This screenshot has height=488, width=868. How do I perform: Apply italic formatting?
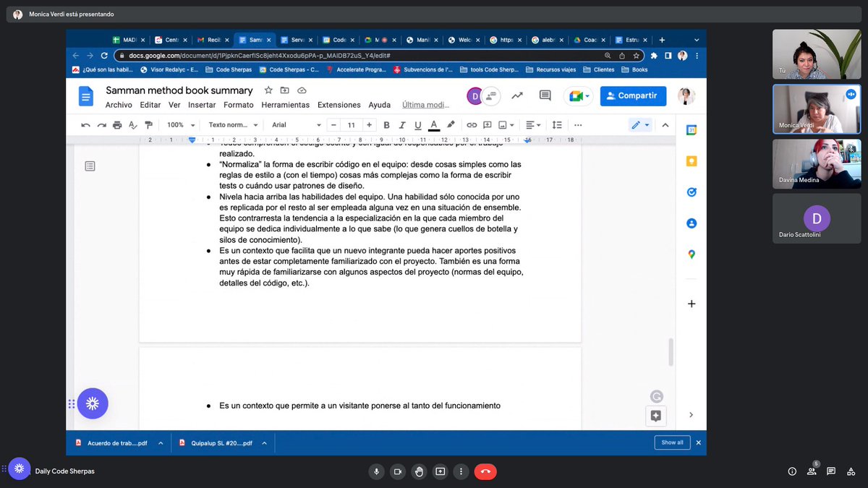pos(401,125)
